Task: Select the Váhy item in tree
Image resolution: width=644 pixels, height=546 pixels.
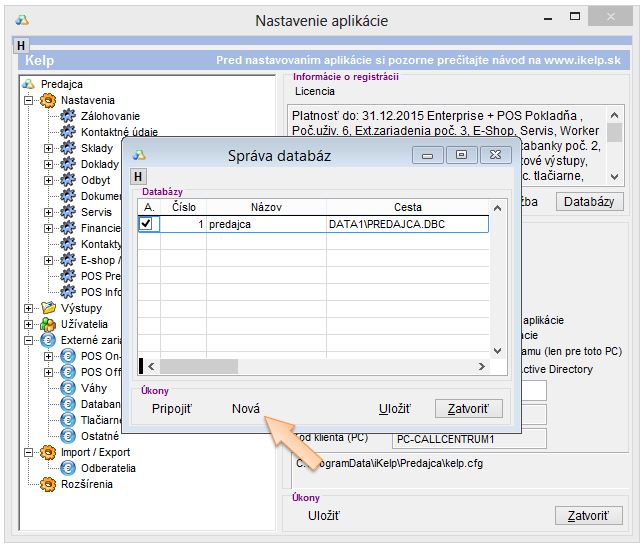Action: 95,388
